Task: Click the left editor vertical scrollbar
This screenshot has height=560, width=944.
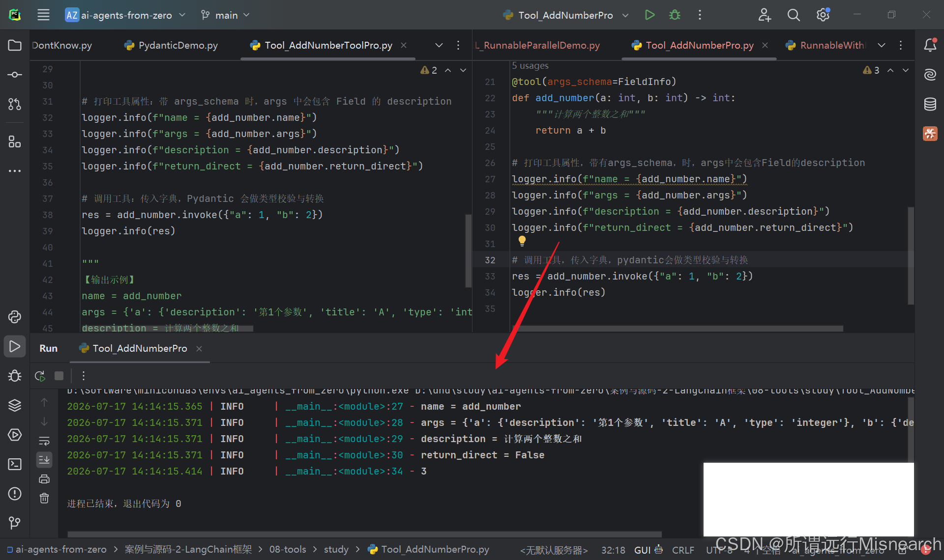Action: coord(468,251)
